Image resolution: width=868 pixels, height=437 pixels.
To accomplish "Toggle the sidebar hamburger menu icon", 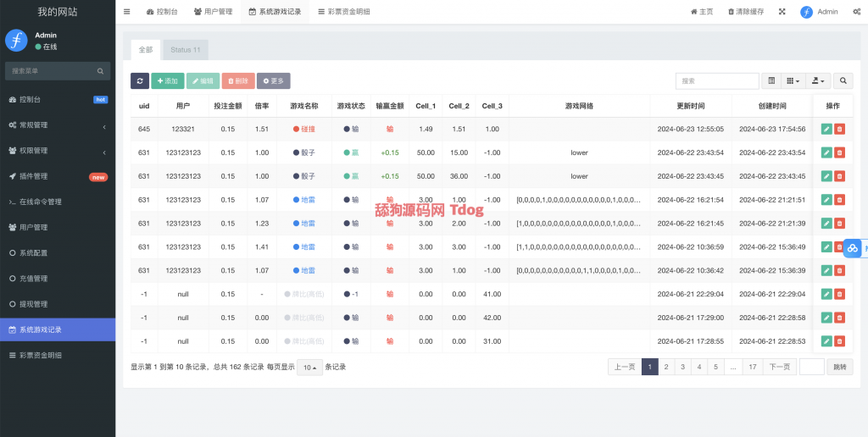I will click(127, 12).
